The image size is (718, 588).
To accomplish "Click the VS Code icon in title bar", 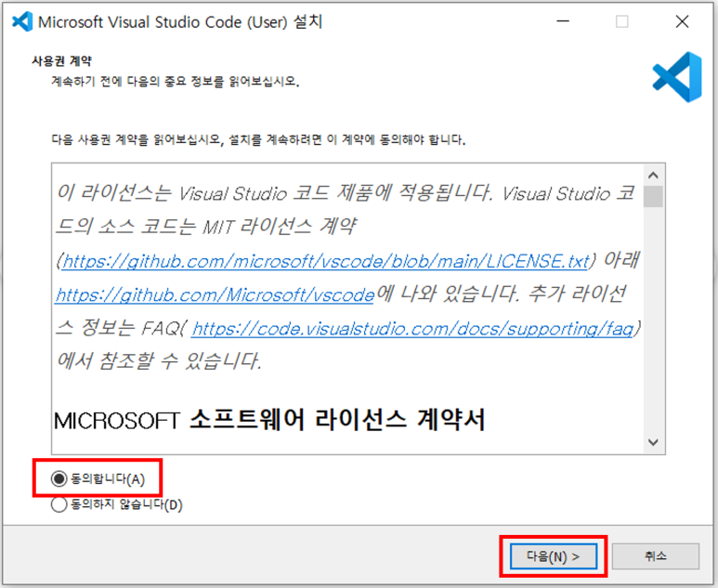I will click(x=22, y=21).
